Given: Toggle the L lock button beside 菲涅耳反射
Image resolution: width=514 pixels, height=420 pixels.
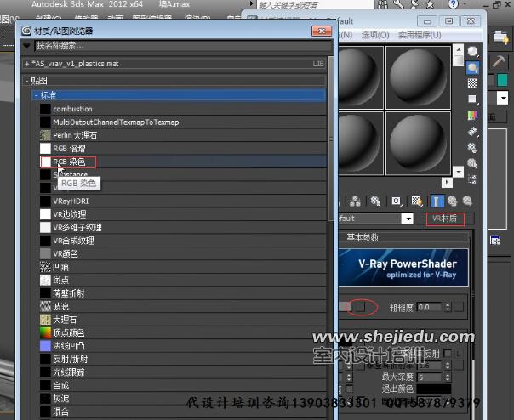Looking at the screenshot, I should [x=459, y=354].
